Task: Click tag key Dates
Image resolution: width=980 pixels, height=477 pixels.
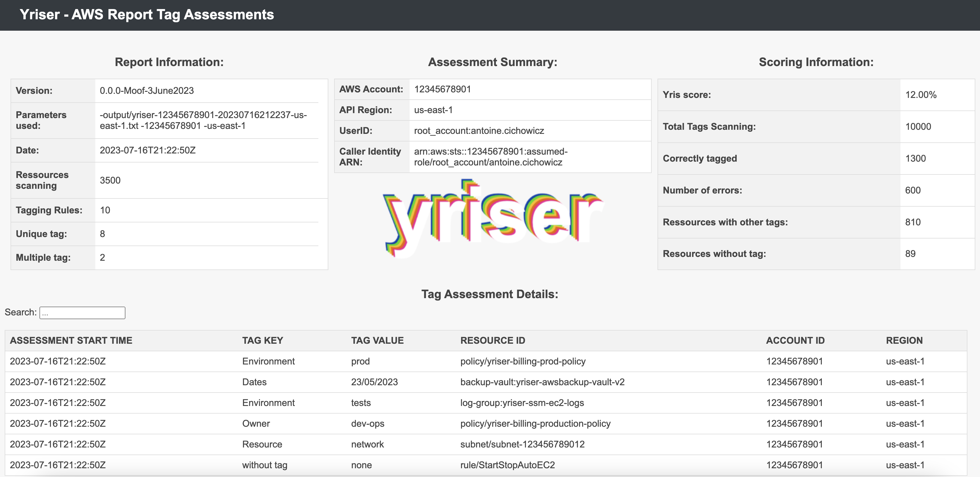Action: point(254,382)
